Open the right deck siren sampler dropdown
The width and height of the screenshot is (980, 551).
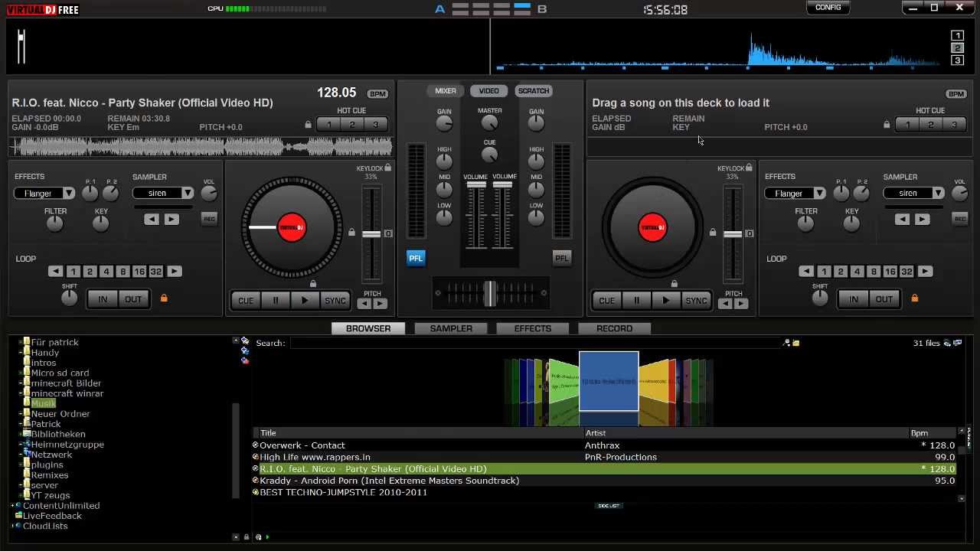point(914,194)
